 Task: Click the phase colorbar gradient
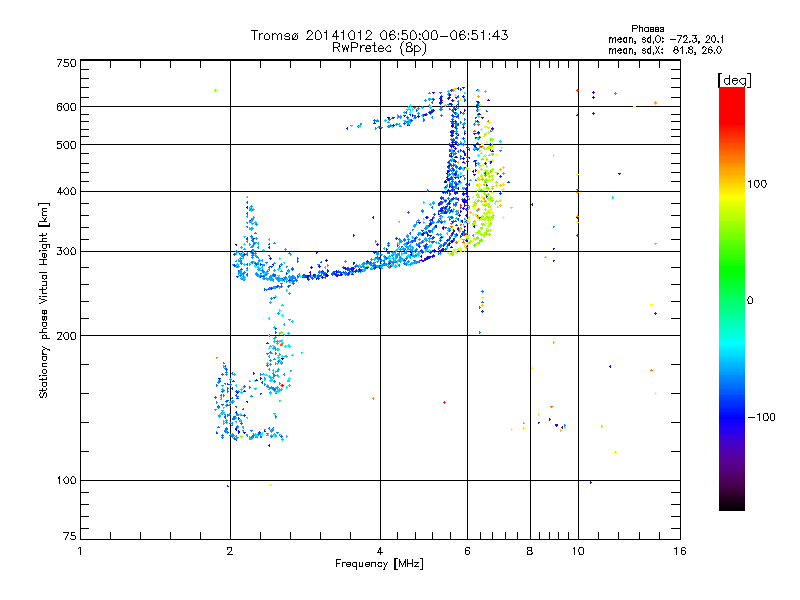pos(732,298)
